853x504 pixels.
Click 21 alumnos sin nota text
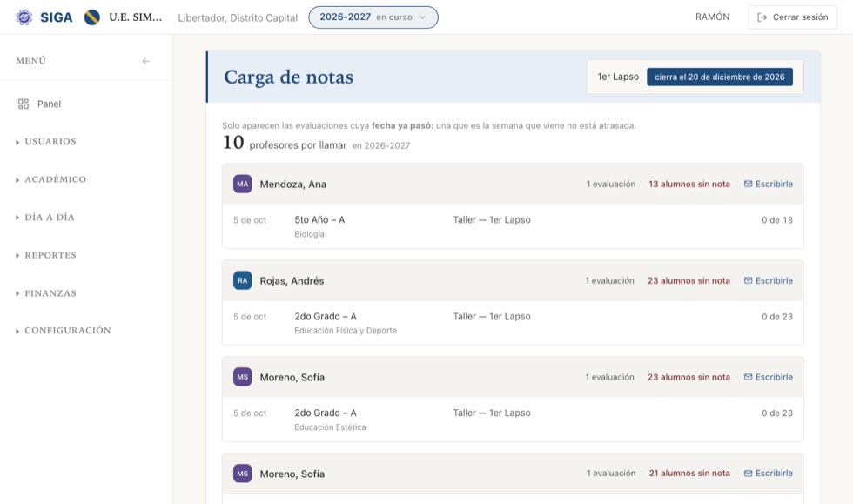click(x=689, y=473)
